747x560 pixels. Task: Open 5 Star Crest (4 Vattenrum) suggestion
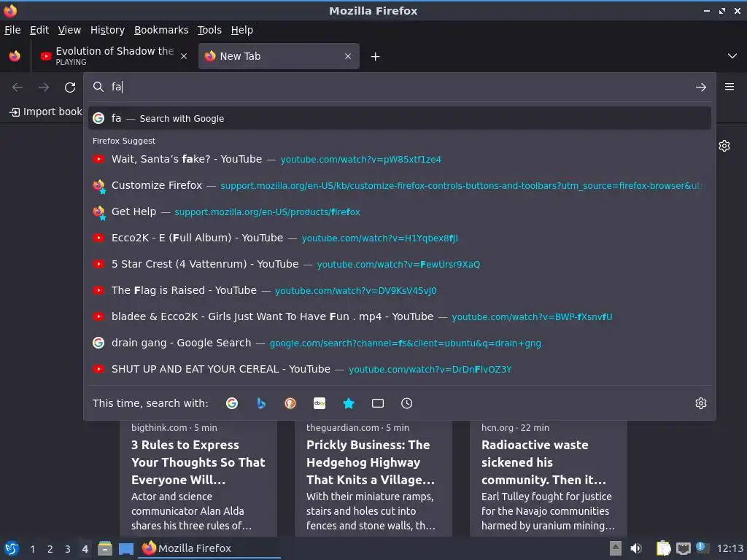(399, 264)
